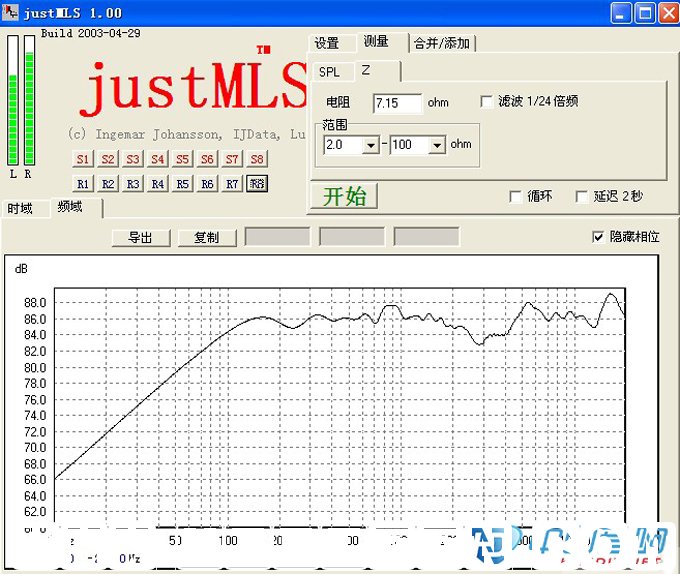This screenshot has width=680, height=574.
Task: Open the 100 ohm range upper dropdown
Action: pos(437,145)
